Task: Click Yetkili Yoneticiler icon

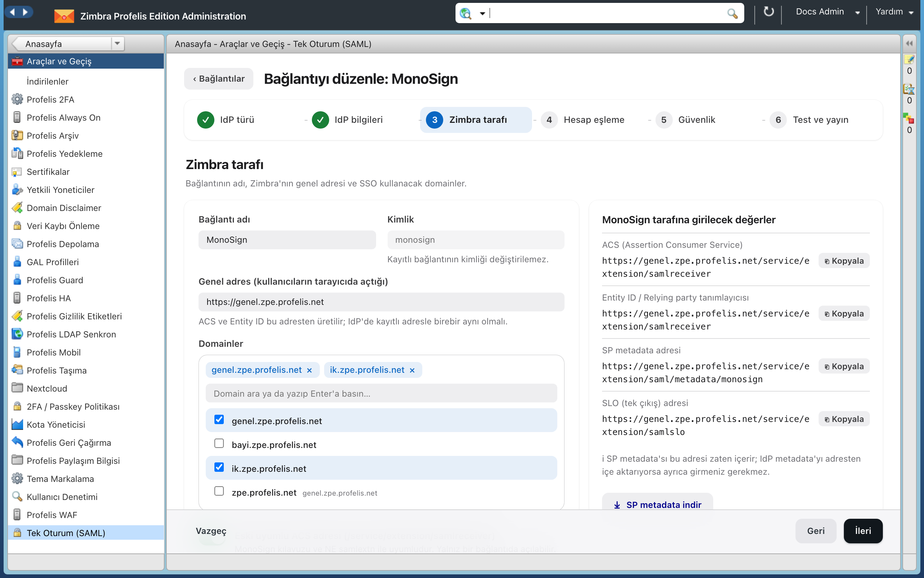Action: tap(17, 190)
